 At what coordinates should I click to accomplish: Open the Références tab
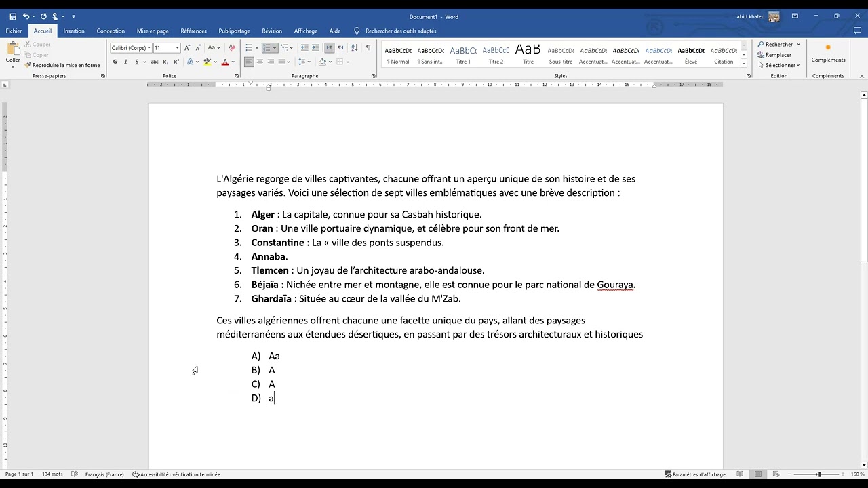tap(193, 30)
